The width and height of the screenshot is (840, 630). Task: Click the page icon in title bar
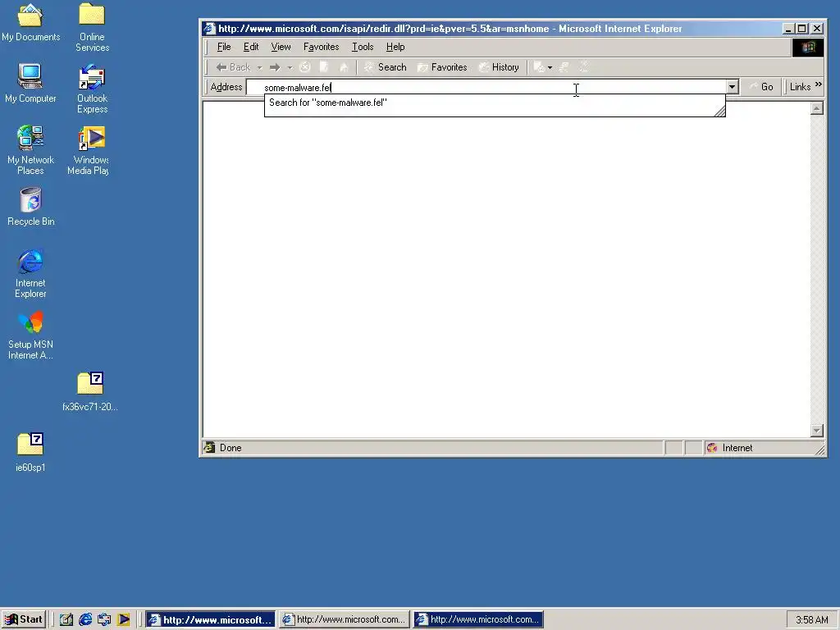pyautogui.click(x=209, y=29)
